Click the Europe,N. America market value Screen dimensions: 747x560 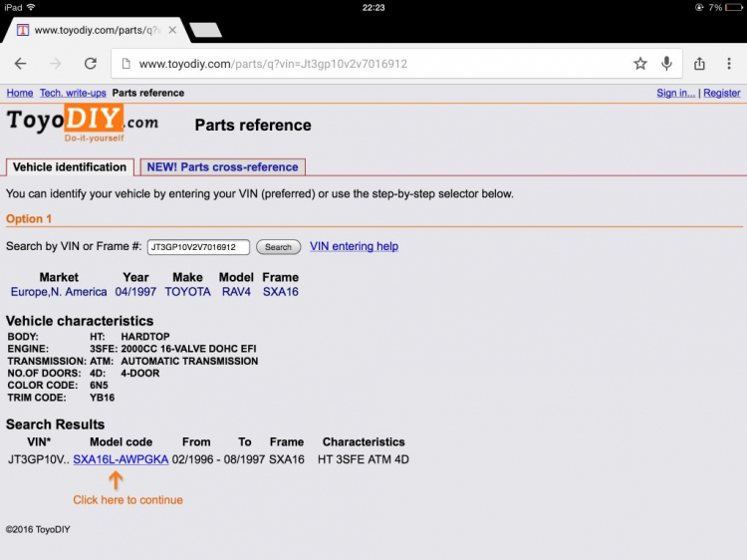pyautogui.click(x=59, y=292)
